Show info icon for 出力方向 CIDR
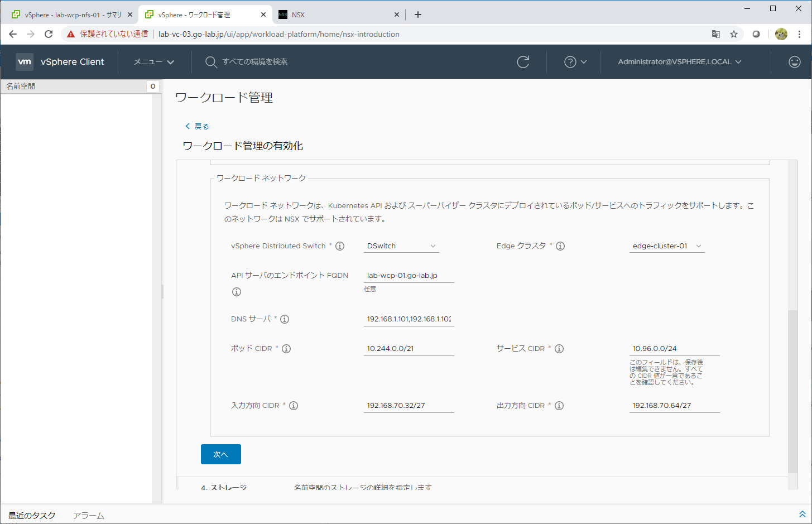 point(559,406)
